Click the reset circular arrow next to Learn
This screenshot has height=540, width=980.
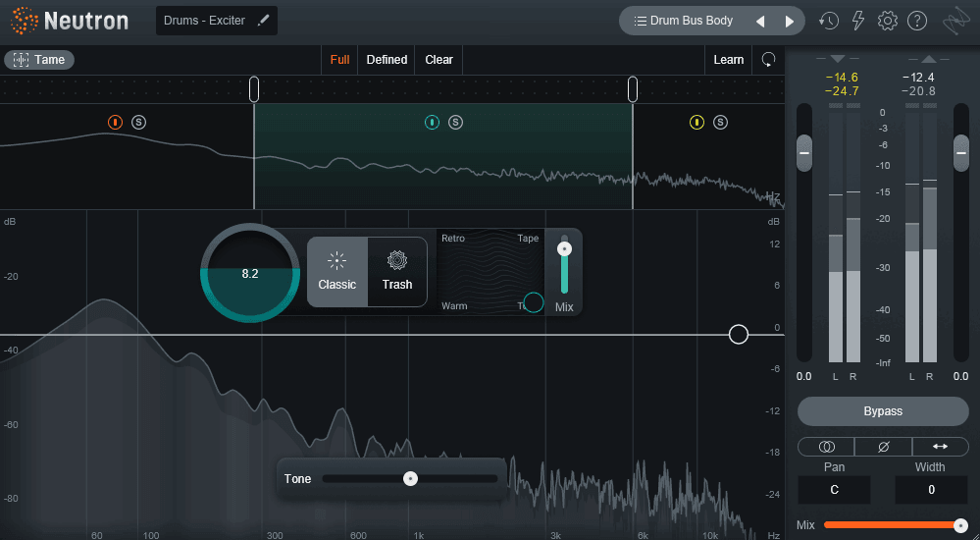click(768, 60)
